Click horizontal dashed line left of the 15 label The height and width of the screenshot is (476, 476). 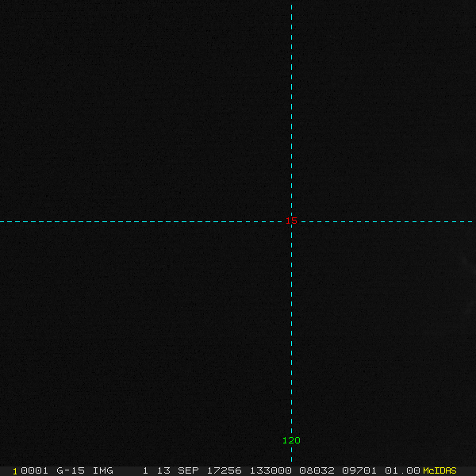point(143,221)
